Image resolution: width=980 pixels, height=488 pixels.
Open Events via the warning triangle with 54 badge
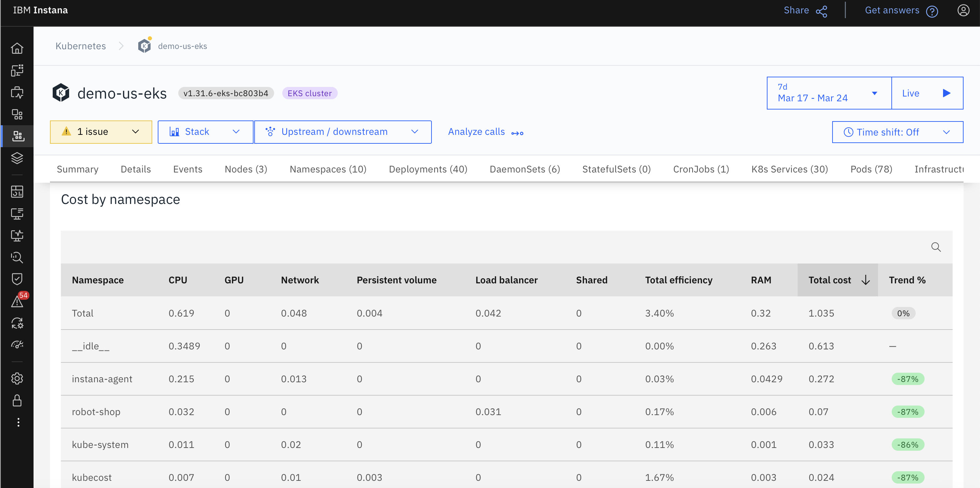click(17, 301)
